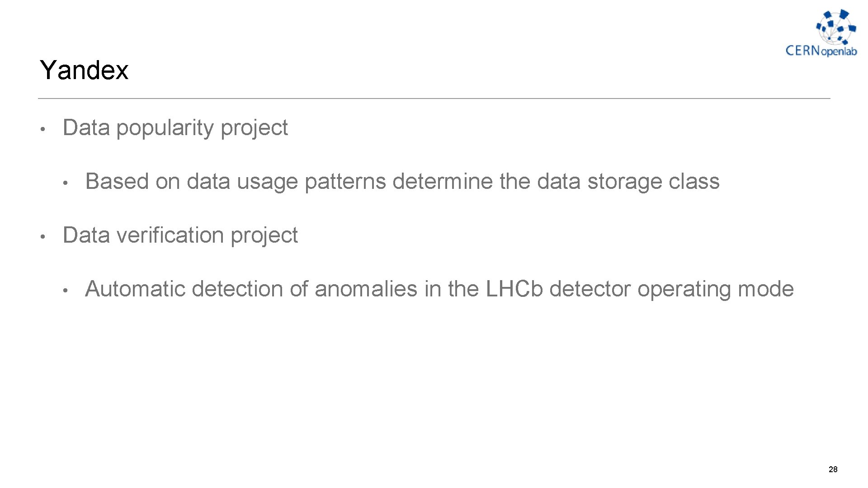Click the word 'anomalies'
The height and width of the screenshot is (488, 868).
pos(366,289)
